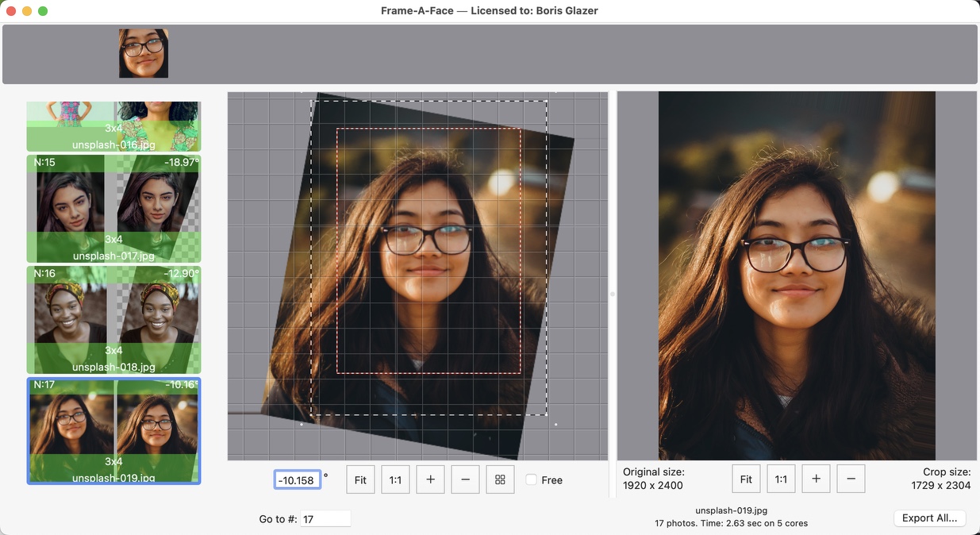Click Fit in the crop editor toolbar
Screen dimensions: 980x535
pos(360,479)
